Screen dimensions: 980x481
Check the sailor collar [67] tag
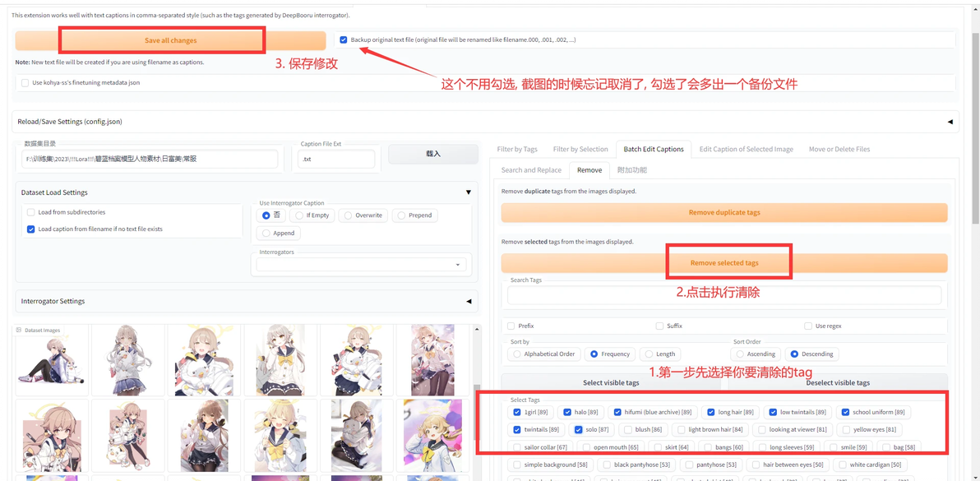(x=517, y=447)
